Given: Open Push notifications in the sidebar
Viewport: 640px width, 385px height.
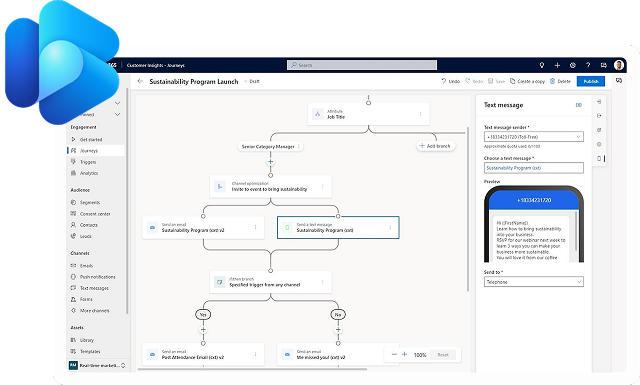Looking at the screenshot, I should click(98, 277).
